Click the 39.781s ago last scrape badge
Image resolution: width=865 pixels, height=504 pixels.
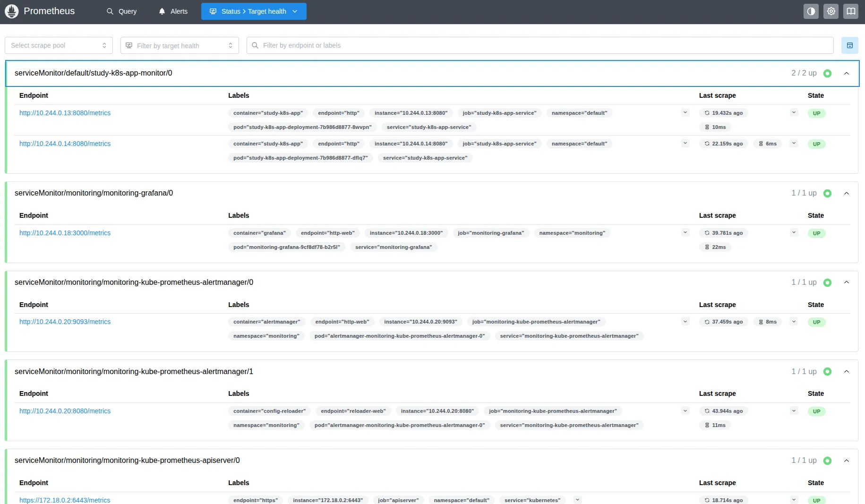pyautogui.click(x=724, y=233)
